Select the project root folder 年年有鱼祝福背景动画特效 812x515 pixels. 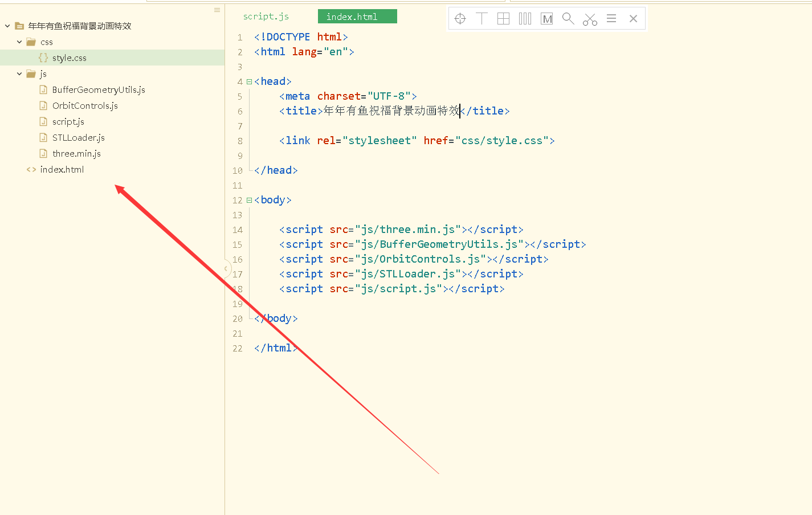pyautogui.click(x=80, y=26)
